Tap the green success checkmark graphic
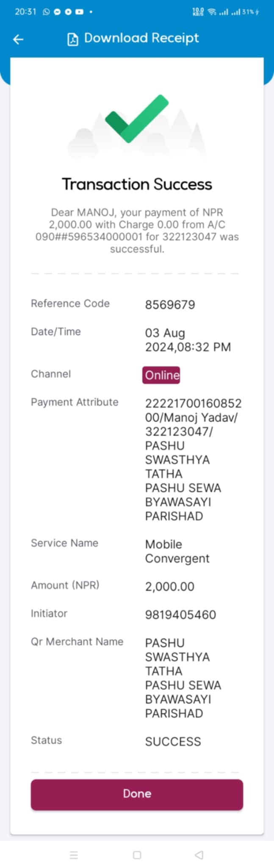 point(137,118)
